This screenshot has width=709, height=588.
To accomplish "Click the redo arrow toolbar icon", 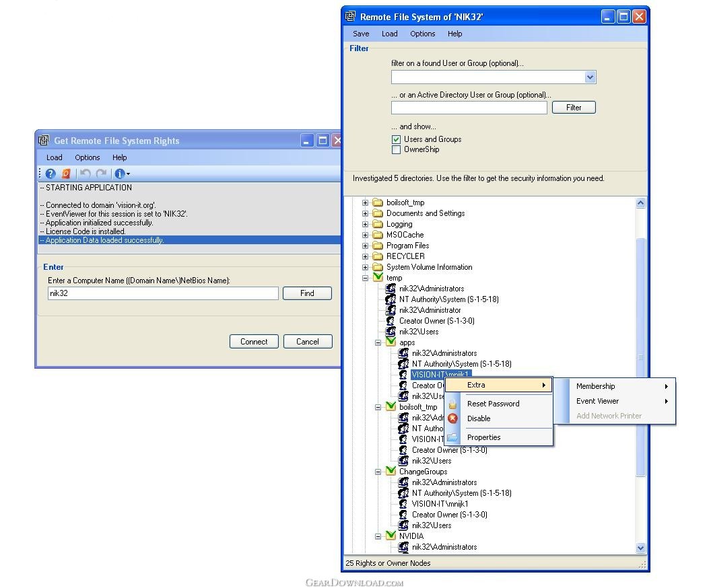I will 101,174.
